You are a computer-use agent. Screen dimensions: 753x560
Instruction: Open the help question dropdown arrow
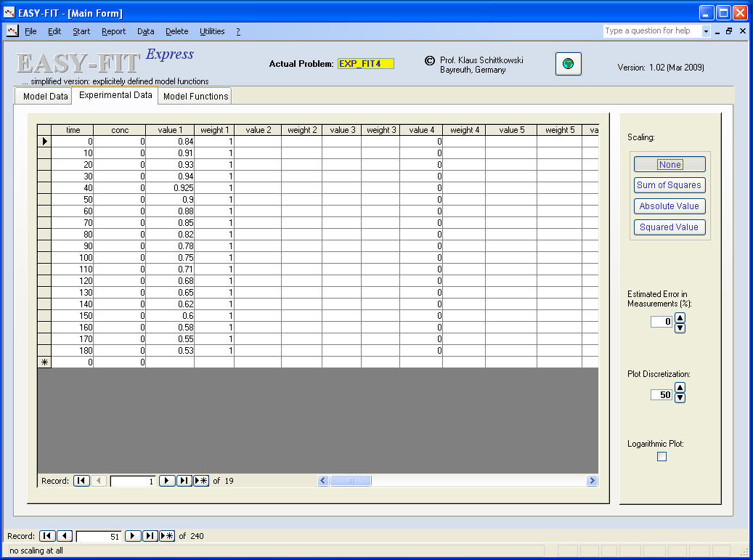click(x=705, y=31)
